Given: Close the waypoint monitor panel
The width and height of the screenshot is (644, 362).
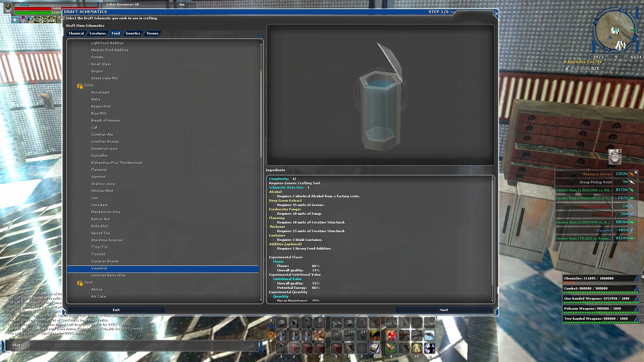Looking at the screenshot, I should [x=636, y=172].
